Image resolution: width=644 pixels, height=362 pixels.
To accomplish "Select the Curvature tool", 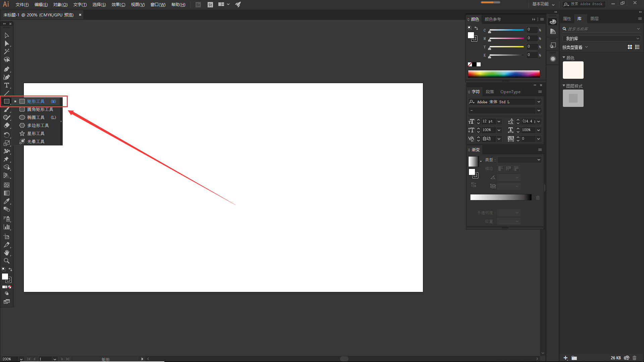I will (x=6, y=77).
